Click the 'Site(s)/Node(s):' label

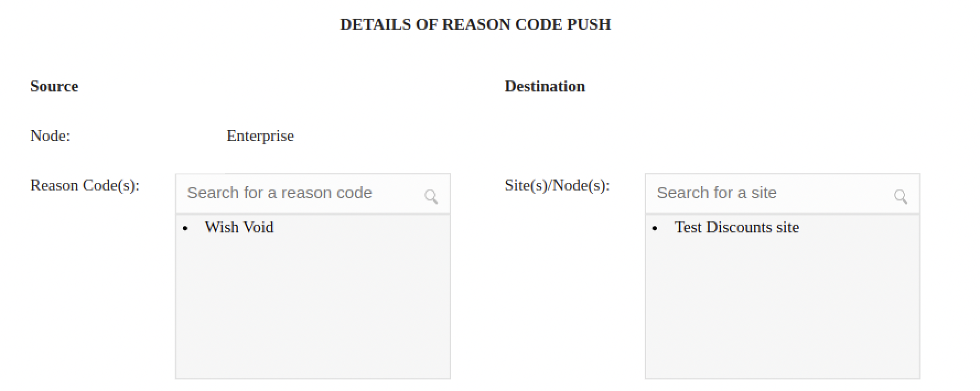[x=557, y=186]
